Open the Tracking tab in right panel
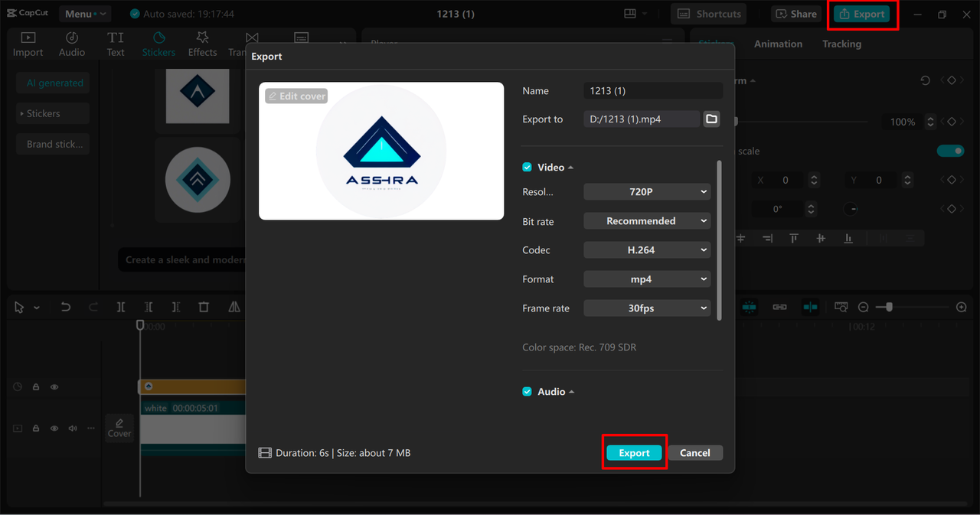The width and height of the screenshot is (980, 515). pyautogui.click(x=841, y=44)
